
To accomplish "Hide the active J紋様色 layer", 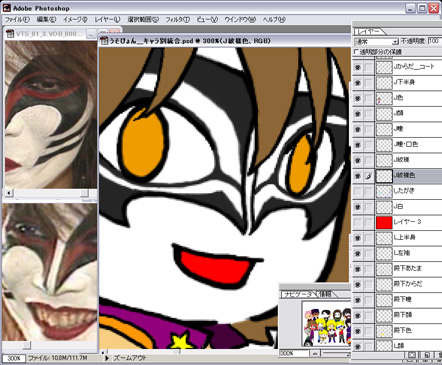I will coord(358,176).
